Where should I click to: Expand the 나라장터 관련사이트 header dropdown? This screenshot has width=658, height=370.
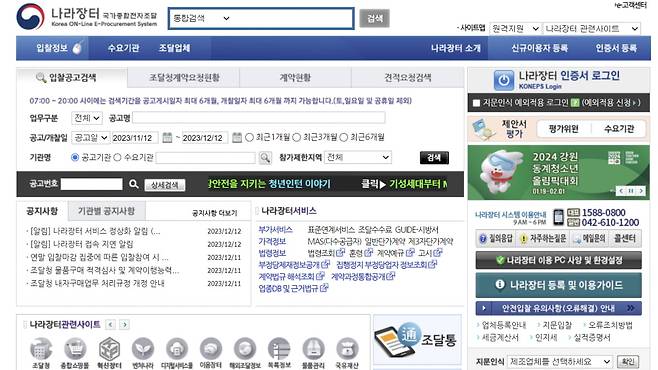point(591,29)
